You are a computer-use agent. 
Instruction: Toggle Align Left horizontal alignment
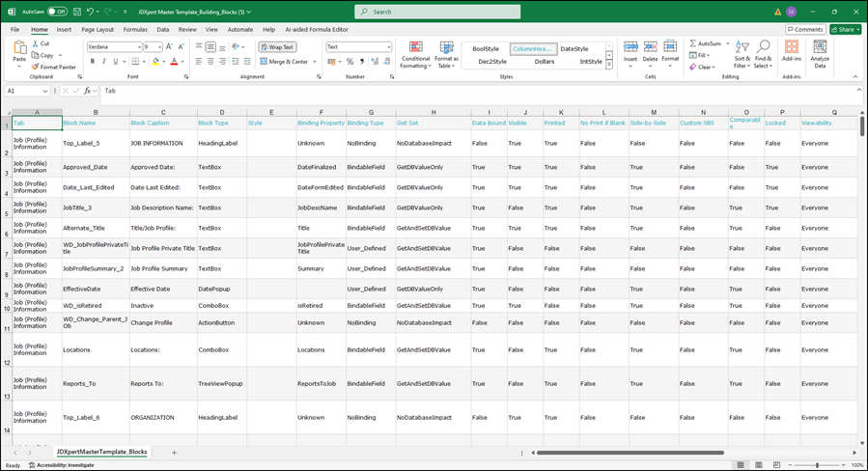[x=199, y=62]
